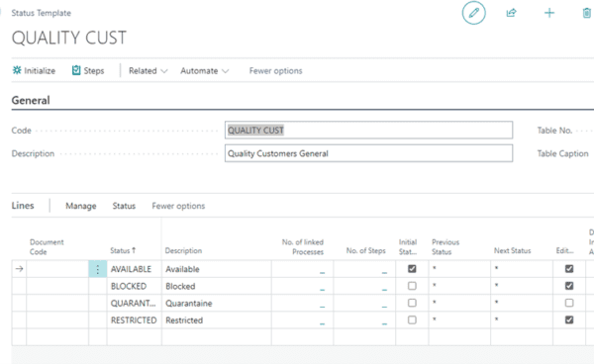
Task: Click the Steps clipboard icon
Action: pos(76,70)
